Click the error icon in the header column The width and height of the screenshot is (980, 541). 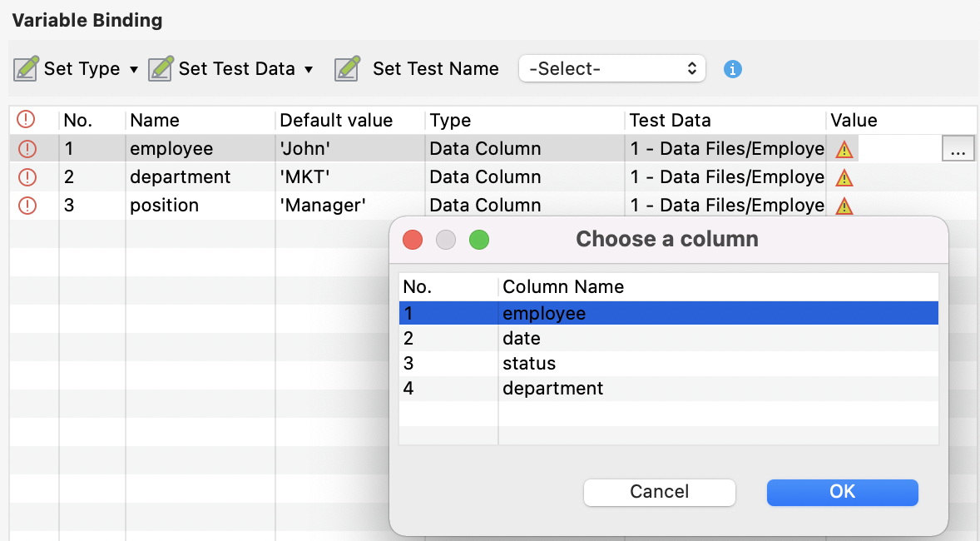click(25, 120)
